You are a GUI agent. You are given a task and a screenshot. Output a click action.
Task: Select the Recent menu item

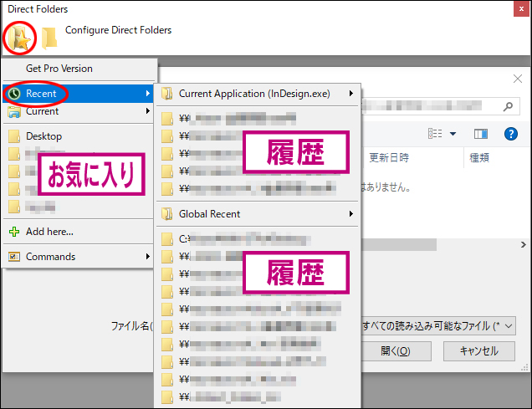pyautogui.click(x=79, y=94)
